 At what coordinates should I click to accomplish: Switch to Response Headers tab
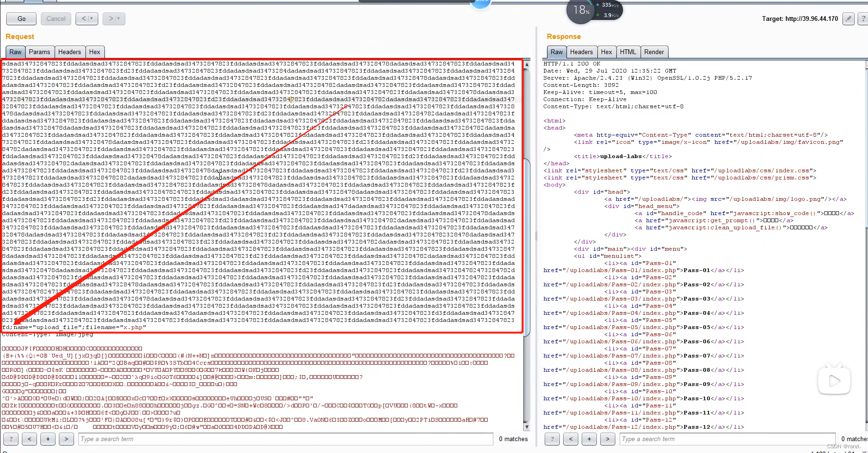(x=581, y=52)
